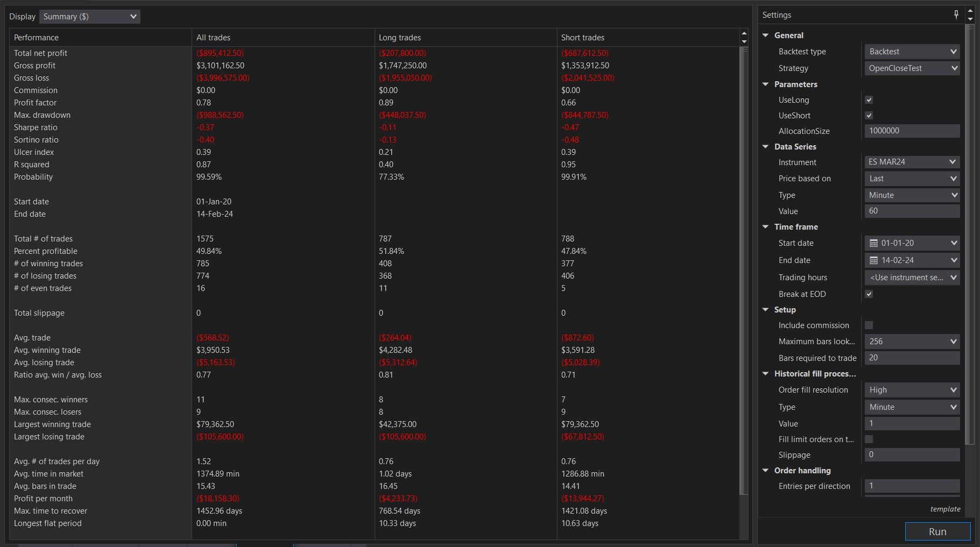Viewport: 980px width, 547px height.
Task: Collapse the Data Series section
Action: pos(766,147)
